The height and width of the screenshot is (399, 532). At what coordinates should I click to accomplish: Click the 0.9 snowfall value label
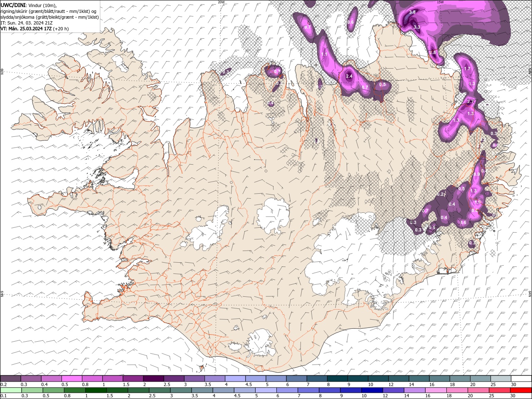pos(476,174)
